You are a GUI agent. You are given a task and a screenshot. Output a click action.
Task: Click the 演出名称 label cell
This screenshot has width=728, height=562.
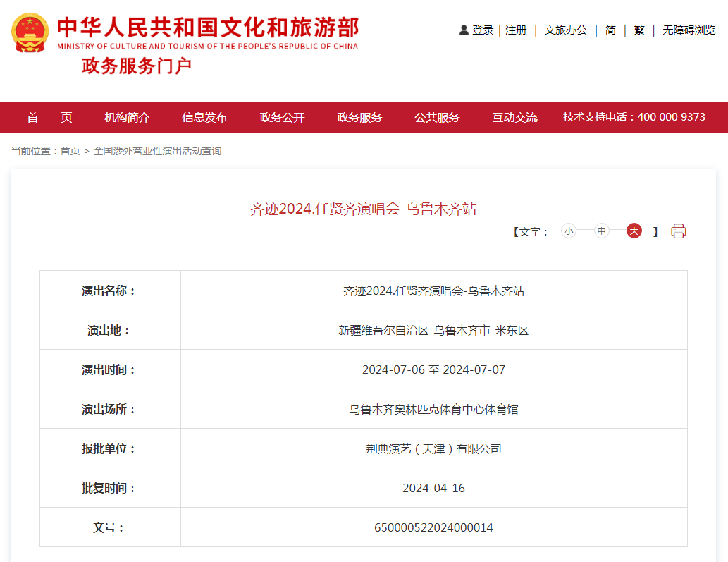[110, 291]
